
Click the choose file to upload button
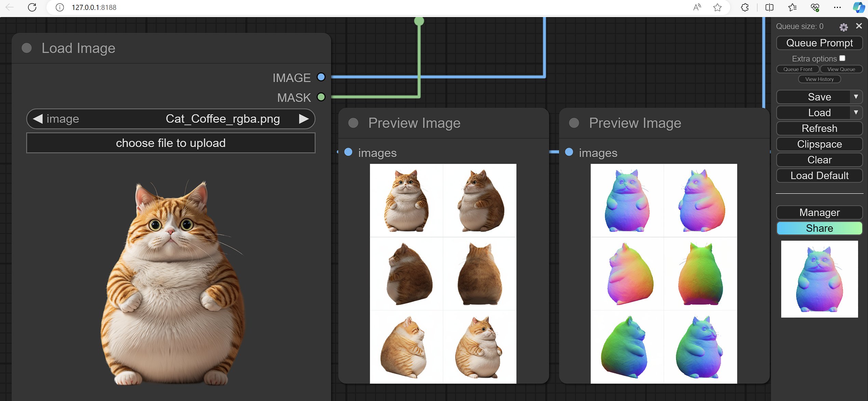[170, 142]
